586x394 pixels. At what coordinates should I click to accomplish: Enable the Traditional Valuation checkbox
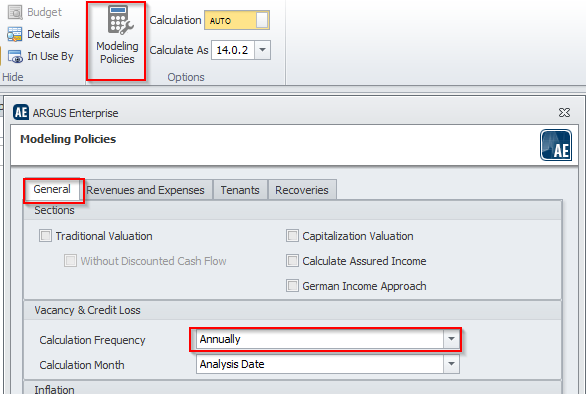[45, 236]
